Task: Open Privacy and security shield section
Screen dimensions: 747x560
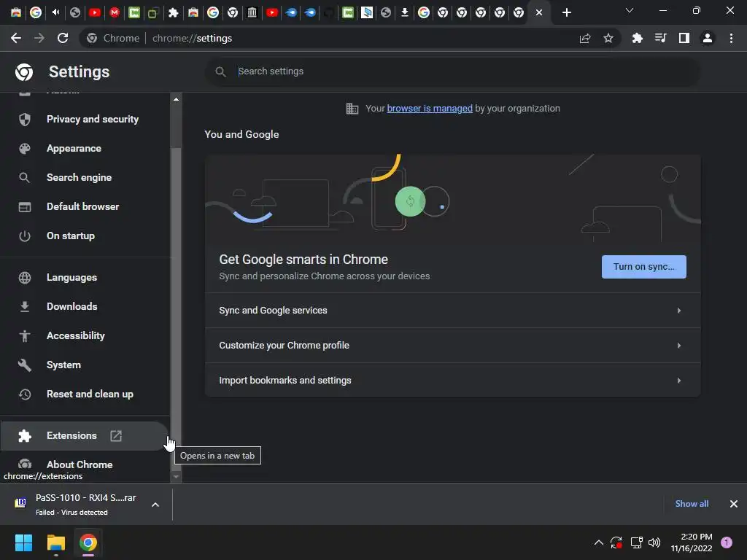Action: (85, 119)
